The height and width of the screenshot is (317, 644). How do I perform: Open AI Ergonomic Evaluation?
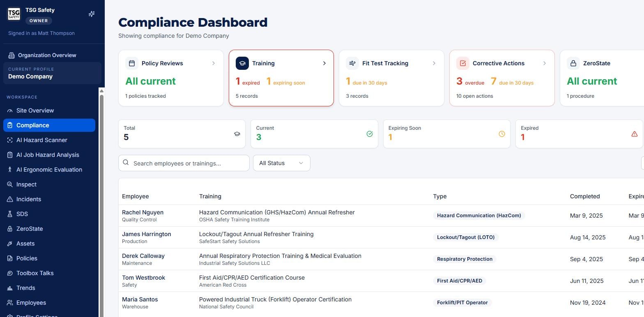pos(49,170)
